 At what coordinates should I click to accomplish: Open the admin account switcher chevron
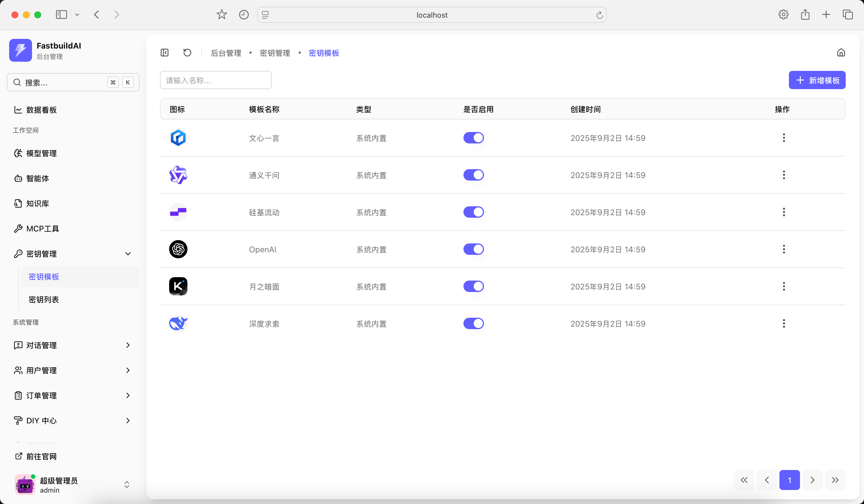[127, 485]
